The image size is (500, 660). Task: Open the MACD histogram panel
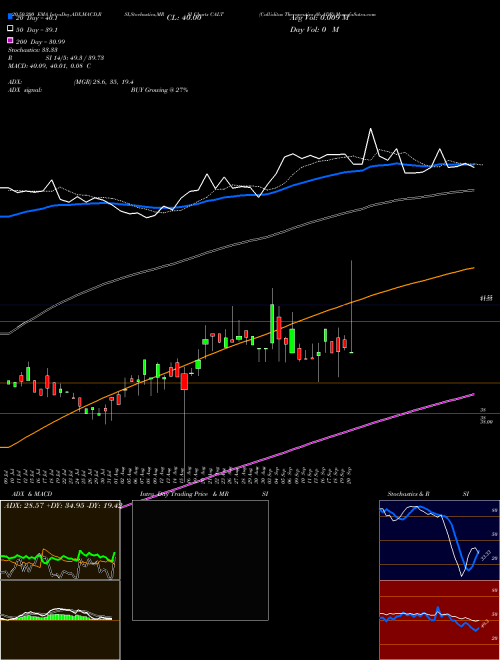click(x=60, y=620)
